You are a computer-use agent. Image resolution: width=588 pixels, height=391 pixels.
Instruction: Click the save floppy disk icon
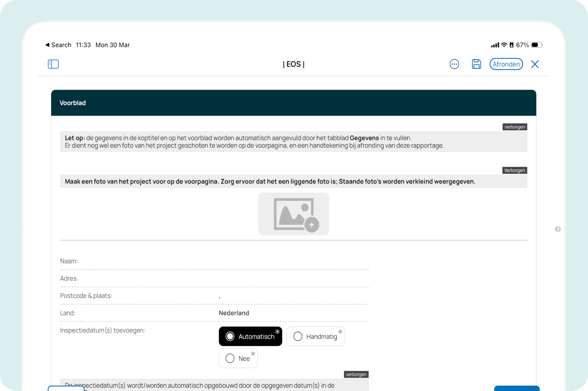(x=476, y=64)
